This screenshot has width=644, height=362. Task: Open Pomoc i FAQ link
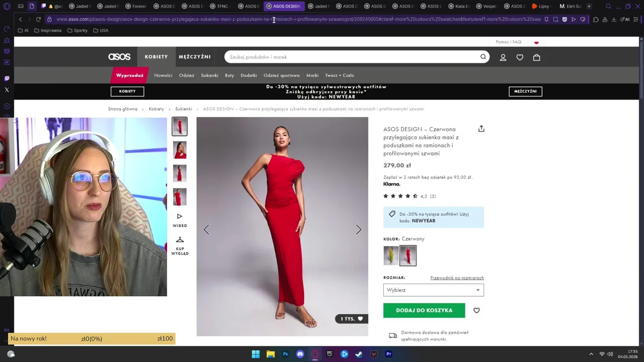pyautogui.click(x=509, y=42)
